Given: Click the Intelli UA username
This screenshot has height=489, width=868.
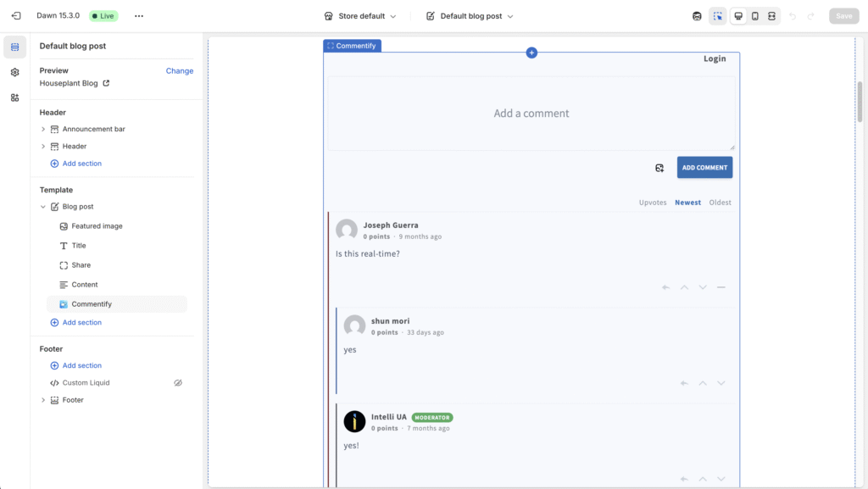Looking at the screenshot, I should pyautogui.click(x=388, y=417).
